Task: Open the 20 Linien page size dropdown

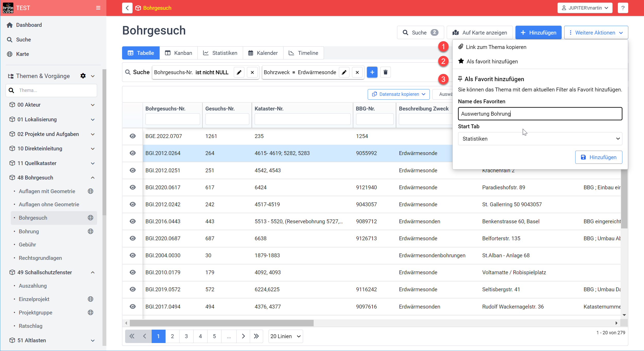Action: pyautogui.click(x=286, y=336)
